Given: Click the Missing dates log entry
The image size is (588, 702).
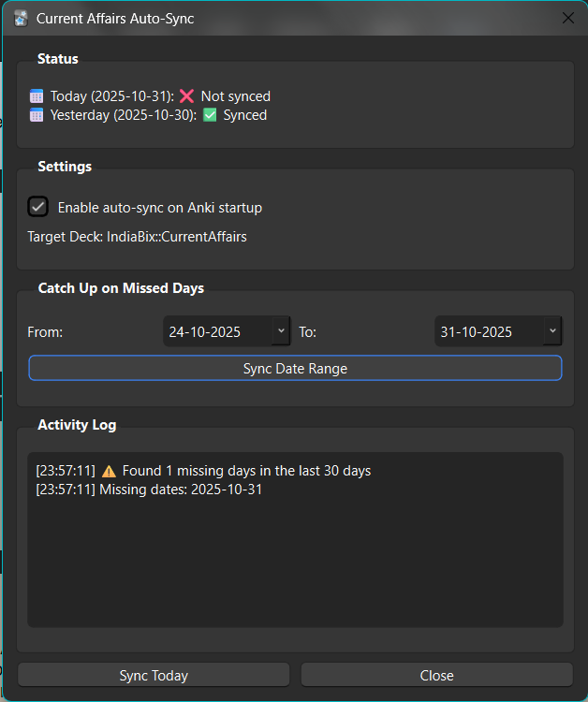Looking at the screenshot, I should 149,489.
